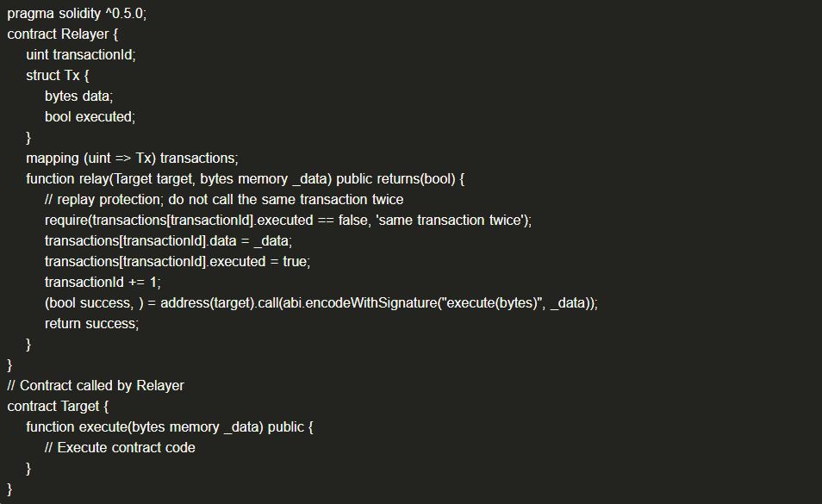Image resolution: width=822 pixels, height=504 pixels.
Task: Click the 'bool executed;' struct field
Action: (90, 117)
